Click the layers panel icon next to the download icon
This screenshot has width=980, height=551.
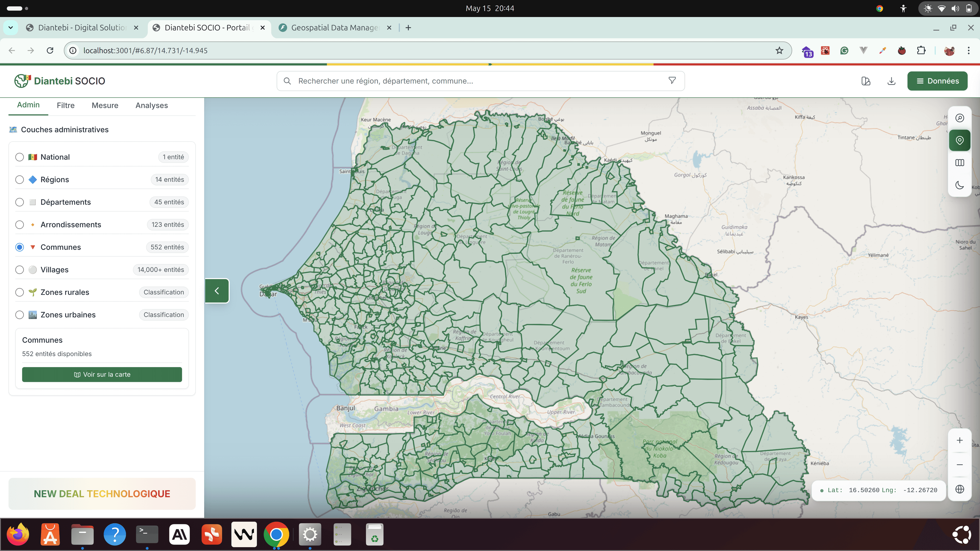pyautogui.click(x=866, y=81)
